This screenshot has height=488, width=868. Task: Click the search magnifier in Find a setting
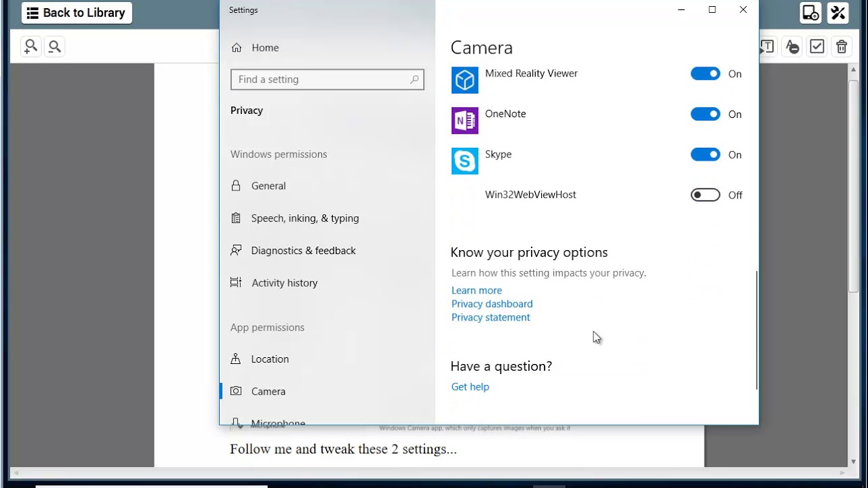[x=414, y=79]
